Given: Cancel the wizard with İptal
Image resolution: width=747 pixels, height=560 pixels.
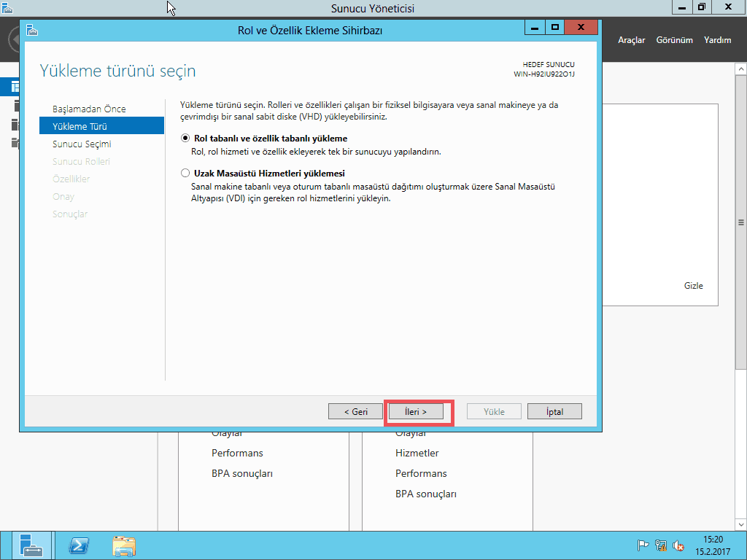Looking at the screenshot, I should [554, 411].
